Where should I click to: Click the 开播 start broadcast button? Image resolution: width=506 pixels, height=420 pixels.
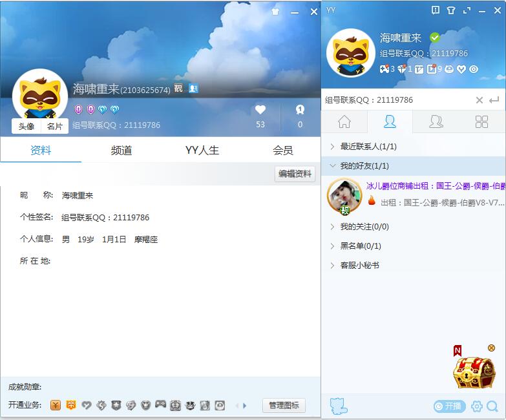coord(450,406)
